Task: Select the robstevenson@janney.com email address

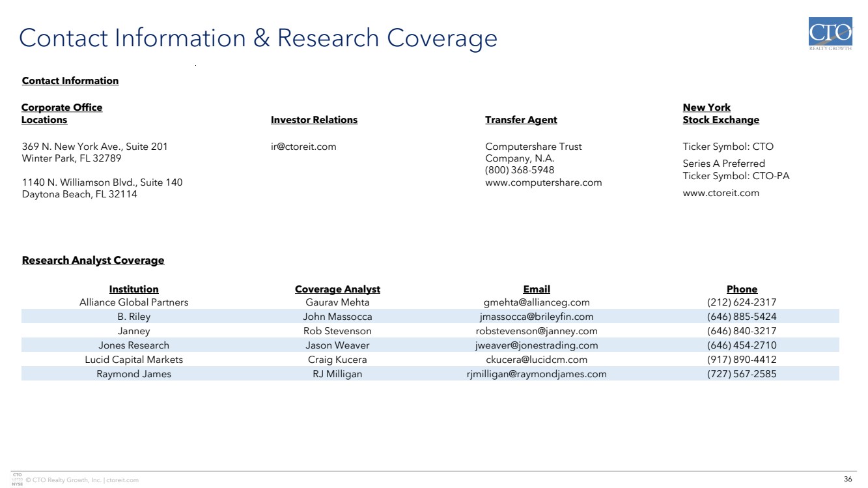Action: pos(537,331)
